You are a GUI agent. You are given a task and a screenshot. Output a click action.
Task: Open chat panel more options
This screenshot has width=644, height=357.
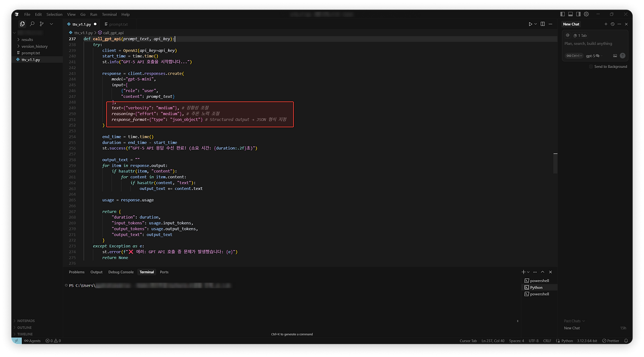619,24
